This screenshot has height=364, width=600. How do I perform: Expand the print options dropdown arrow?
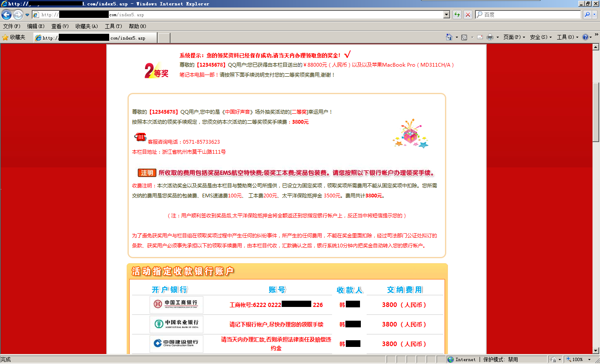click(x=497, y=37)
